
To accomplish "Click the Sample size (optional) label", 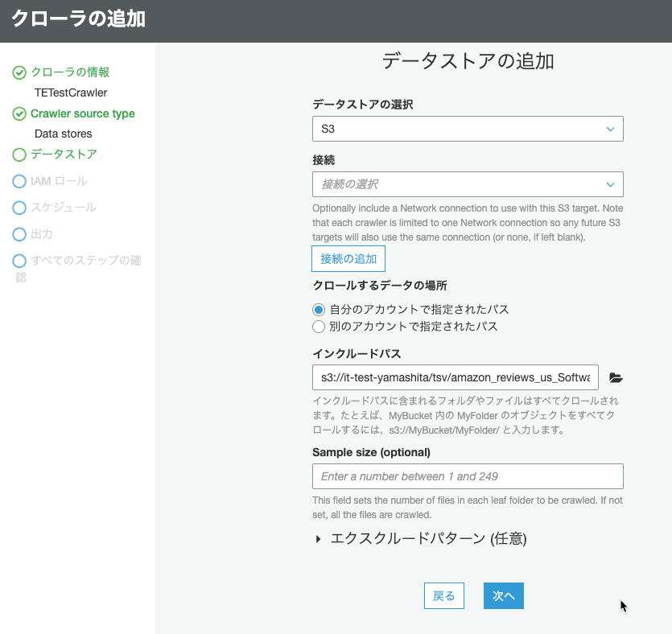I will pyautogui.click(x=371, y=452).
